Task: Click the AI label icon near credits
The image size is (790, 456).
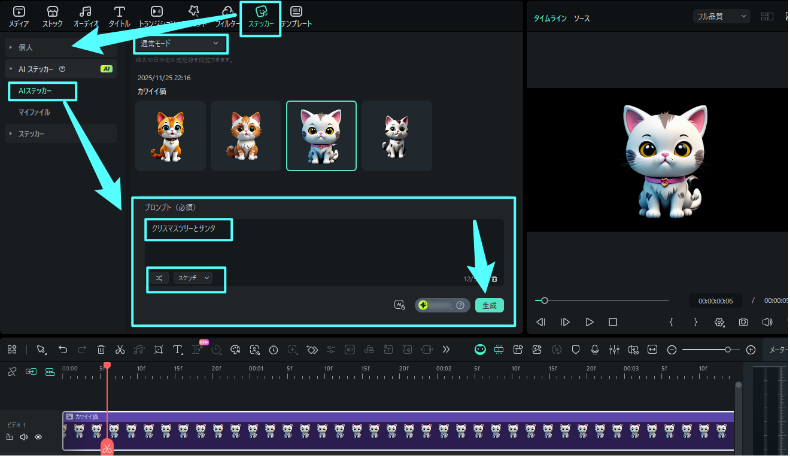Action: coord(399,305)
